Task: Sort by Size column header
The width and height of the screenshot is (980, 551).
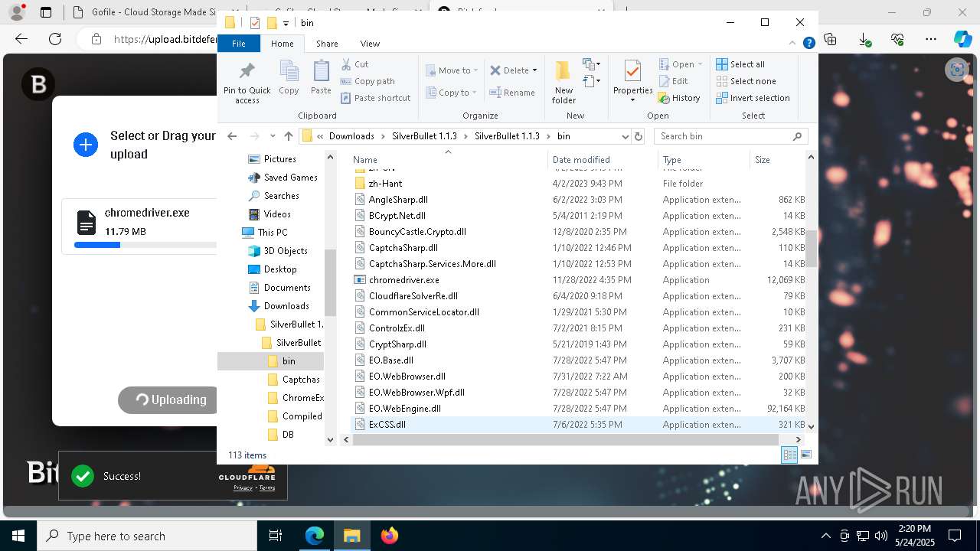Action: [777, 160]
